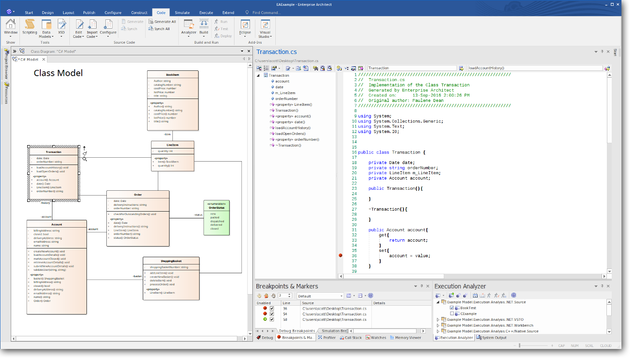Open the Visual Studio add-in dropdown
The image size is (636, 364).
coord(265,29)
